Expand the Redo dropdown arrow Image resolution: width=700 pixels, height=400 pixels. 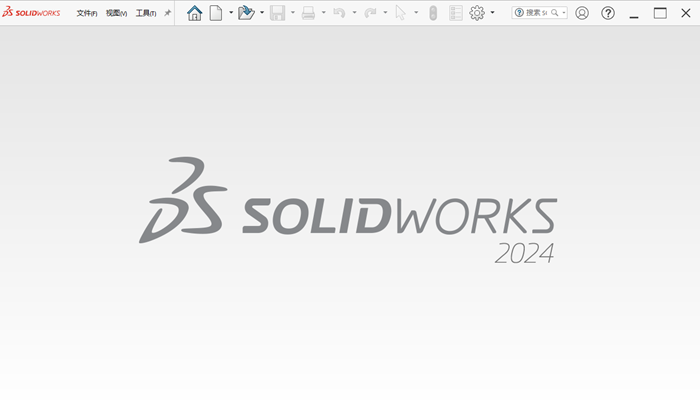pyautogui.click(x=385, y=12)
